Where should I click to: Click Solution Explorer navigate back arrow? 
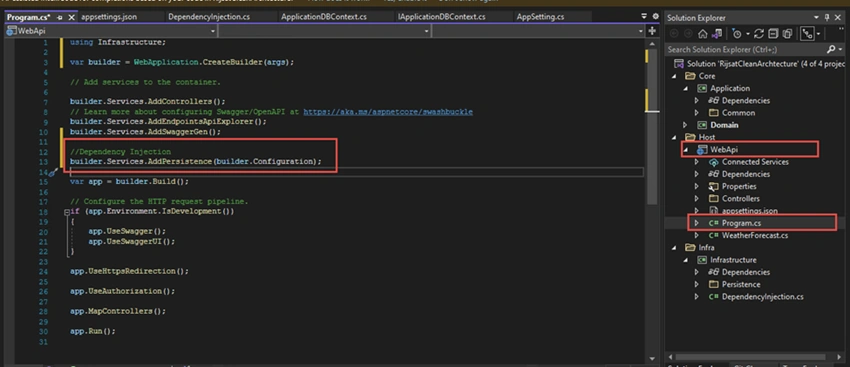coord(674,34)
